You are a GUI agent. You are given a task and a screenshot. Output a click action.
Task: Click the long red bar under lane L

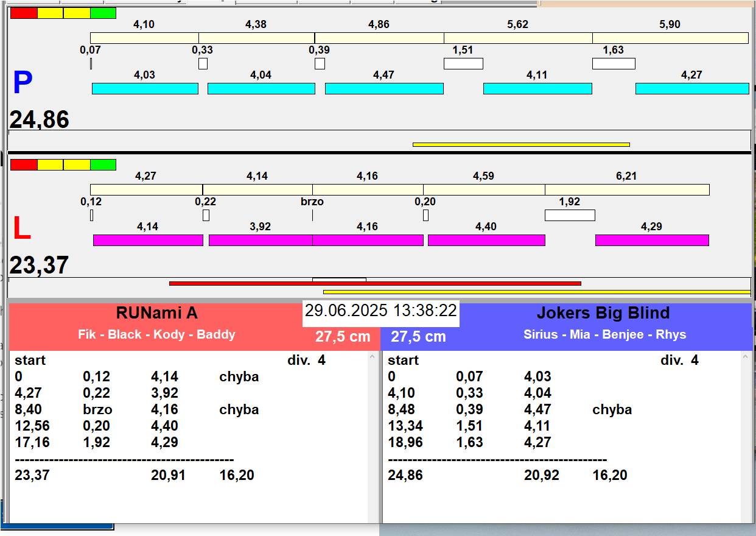[375, 283]
